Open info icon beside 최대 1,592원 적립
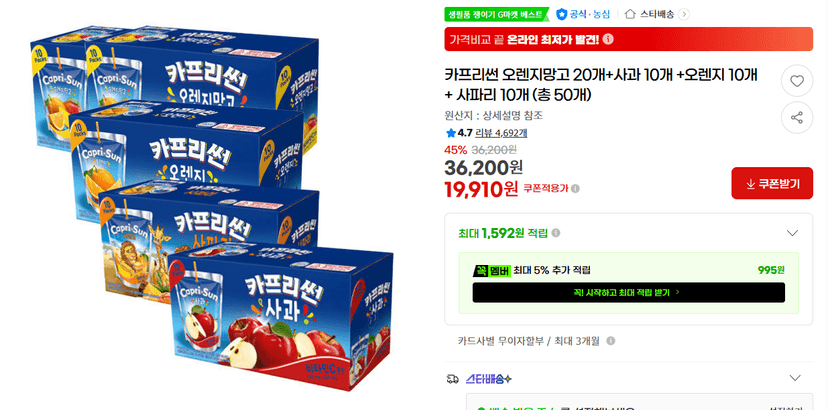The image size is (828, 410). 556,233
